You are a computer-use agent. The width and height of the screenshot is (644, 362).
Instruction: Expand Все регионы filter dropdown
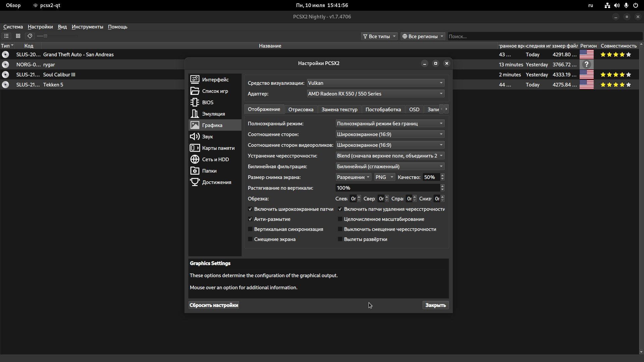423,36
